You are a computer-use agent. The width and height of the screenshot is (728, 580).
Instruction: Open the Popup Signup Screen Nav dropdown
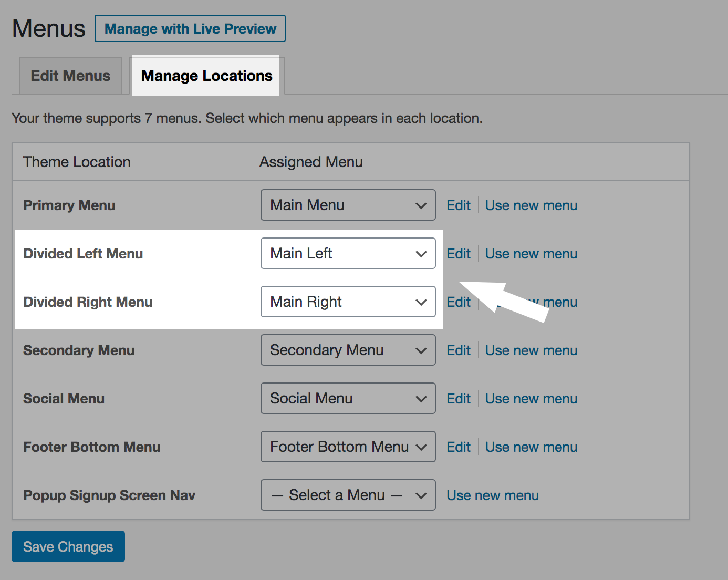pyautogui.click(x=348, y=495)
